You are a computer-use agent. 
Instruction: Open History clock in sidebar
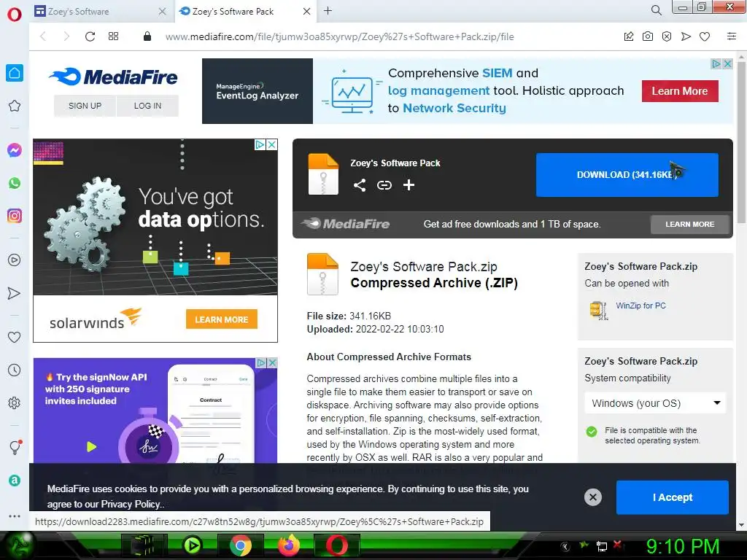click(x=15, y=370)
